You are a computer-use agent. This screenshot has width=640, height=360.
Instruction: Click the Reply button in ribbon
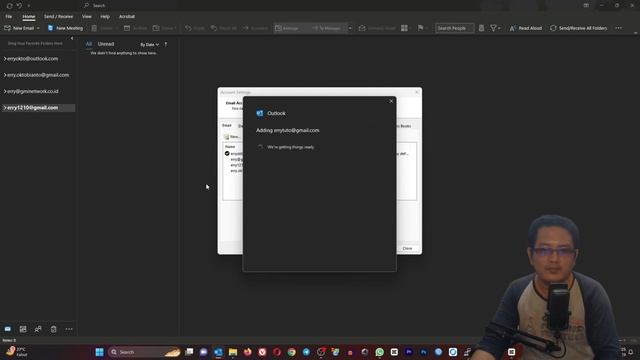[x=195, y=28]
